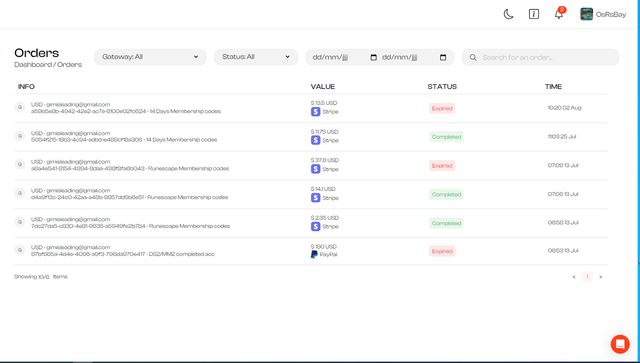The image size is (640, 363).
Task: Click the Completed badge on the $14.1 order
Action: (447, 194)
